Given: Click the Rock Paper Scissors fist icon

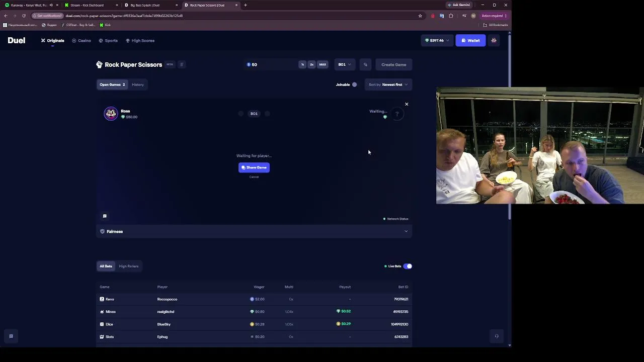Looking at the screenshot, I should (99, 64).
